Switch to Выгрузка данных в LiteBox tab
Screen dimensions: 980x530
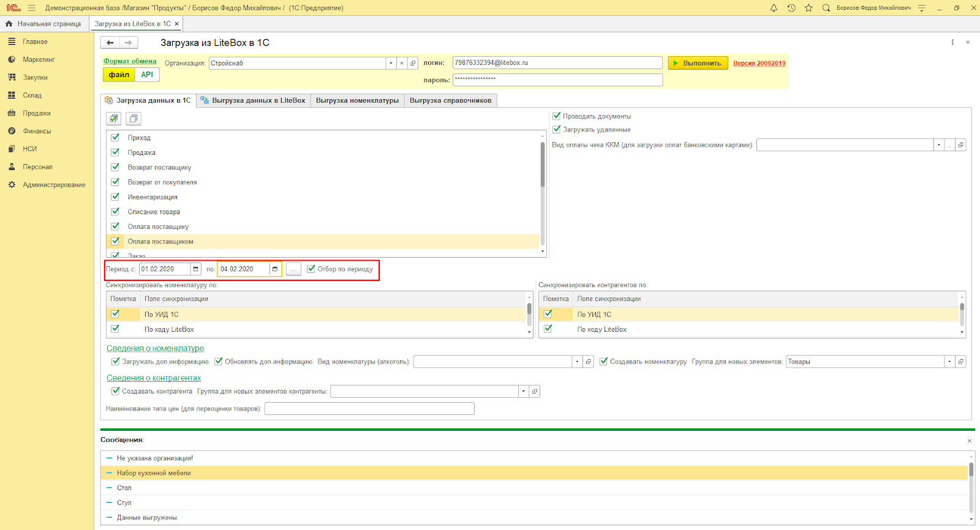(253, 100)
